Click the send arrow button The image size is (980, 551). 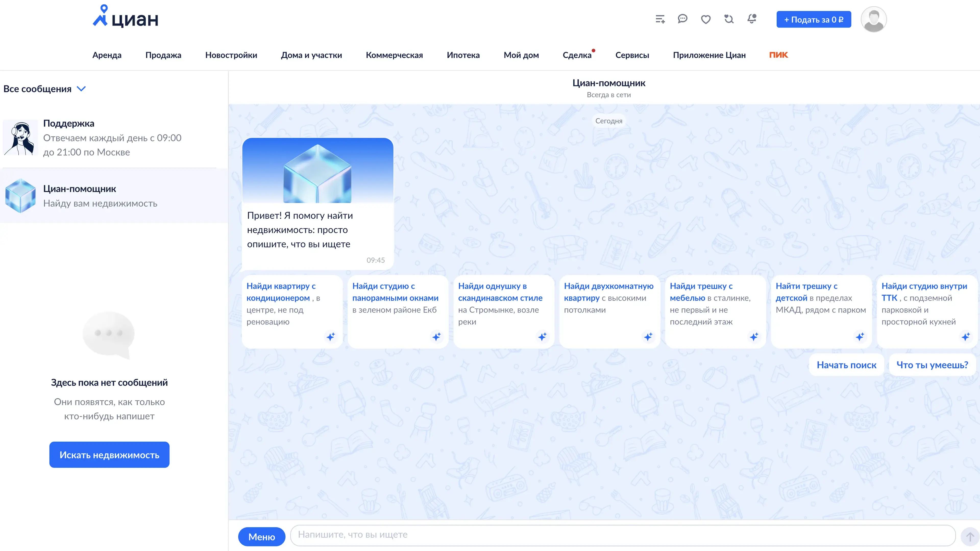pyautogui.click(x=969, y=536)
